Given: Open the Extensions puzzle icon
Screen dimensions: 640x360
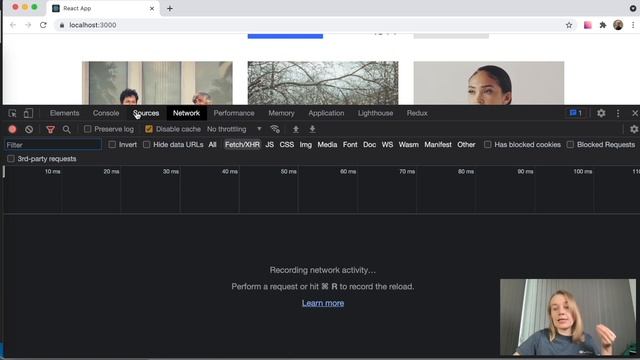Looking at the screenshot, I should click(x=602, y=25).
